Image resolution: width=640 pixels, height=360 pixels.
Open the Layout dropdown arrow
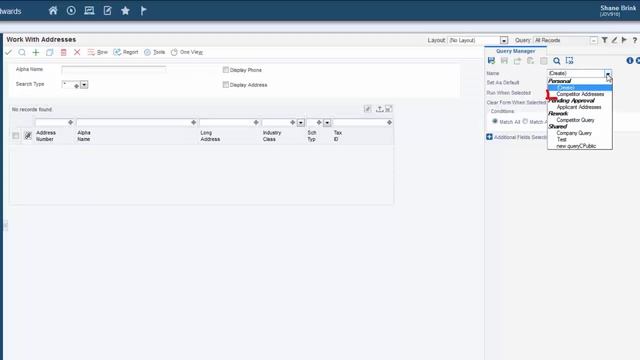[x=504, y=40]
